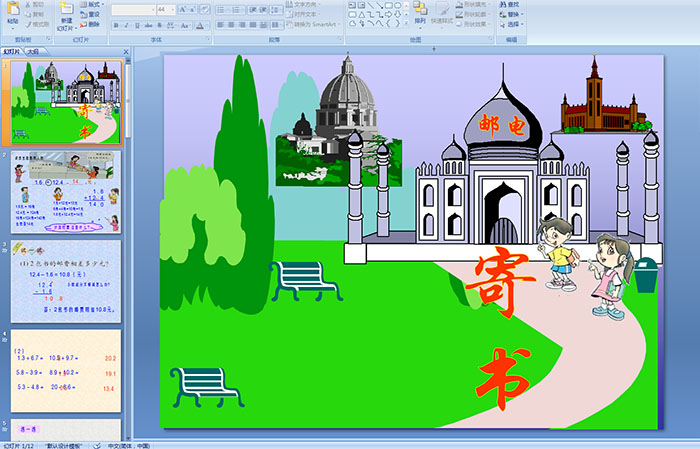Open the Font group dialog launcher
This screenshot has width=700, height=449.
(x=208, y=40)
